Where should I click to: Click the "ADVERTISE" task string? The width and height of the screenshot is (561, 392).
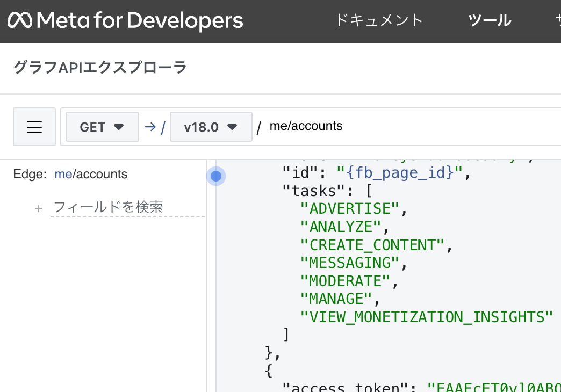pos(350,208)
